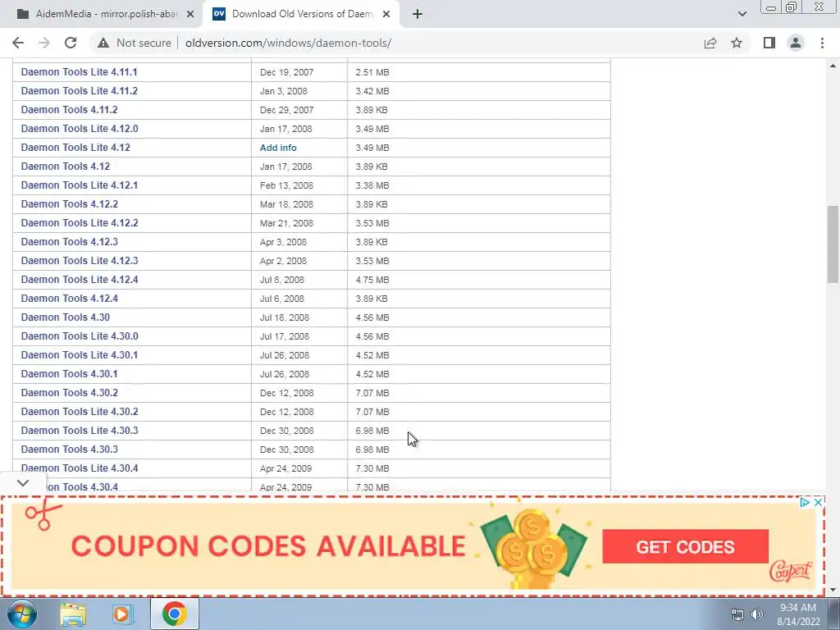Open the tab search dropdown arrow
Viewport: 840px width, 630px height.
742,14
